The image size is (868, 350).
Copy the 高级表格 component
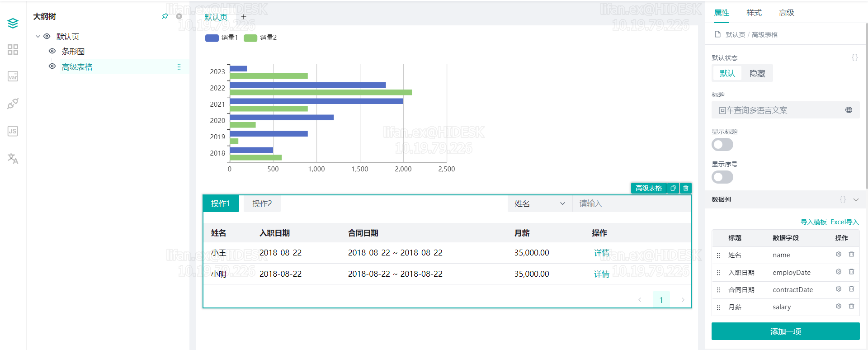(x=673, y=188)
